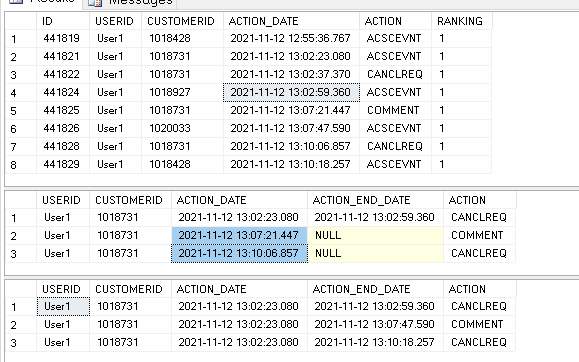
Task: Click CUSTOMERID header in third grid
Action: coord(130,289)
